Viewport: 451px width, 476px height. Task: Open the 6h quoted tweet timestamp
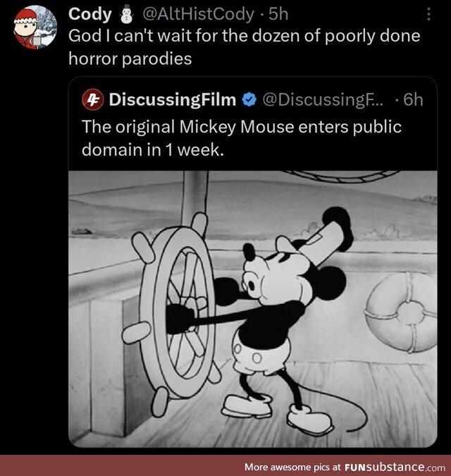tap(413, 99)
